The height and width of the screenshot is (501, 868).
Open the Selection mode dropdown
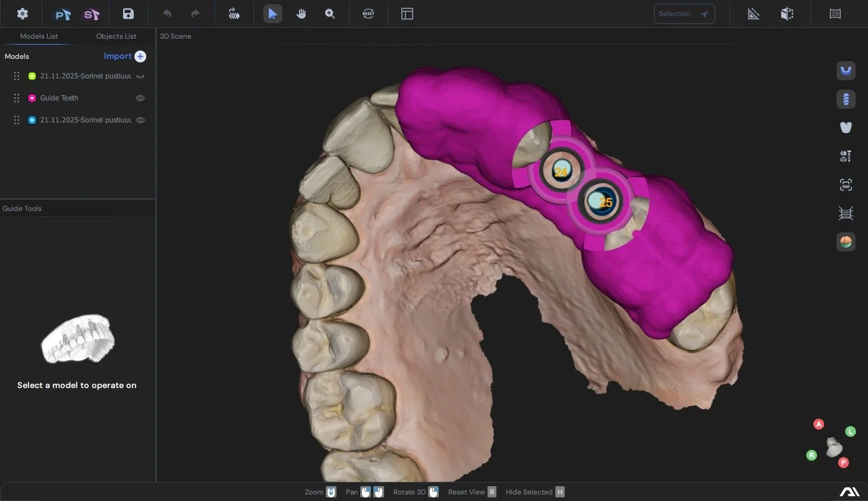click(684, 13)
